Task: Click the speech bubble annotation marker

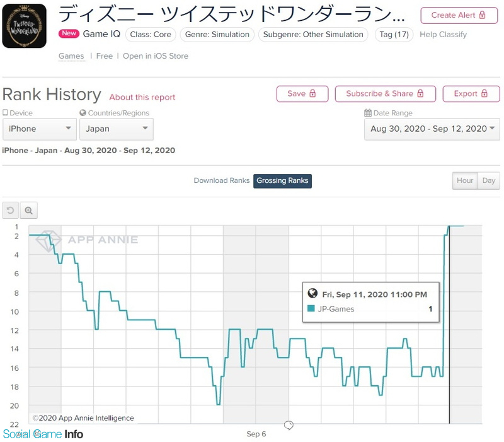Action: 289,426
